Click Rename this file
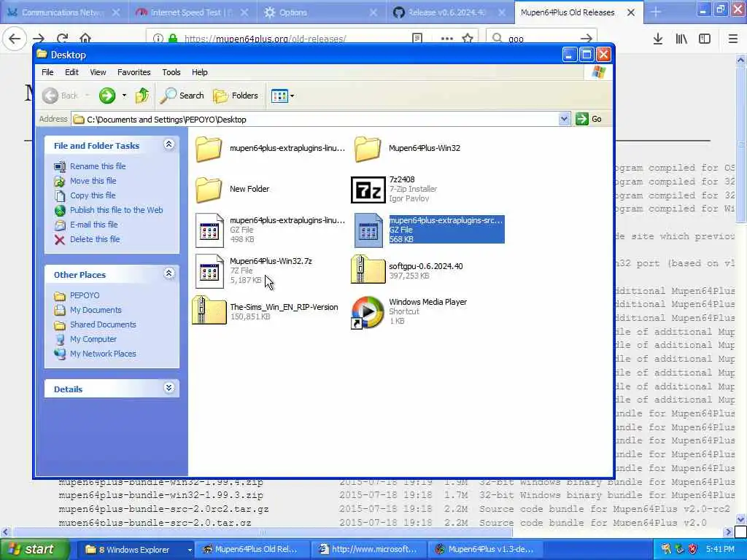Viewport: 747px width, 560px height. [x=98, y=166]
